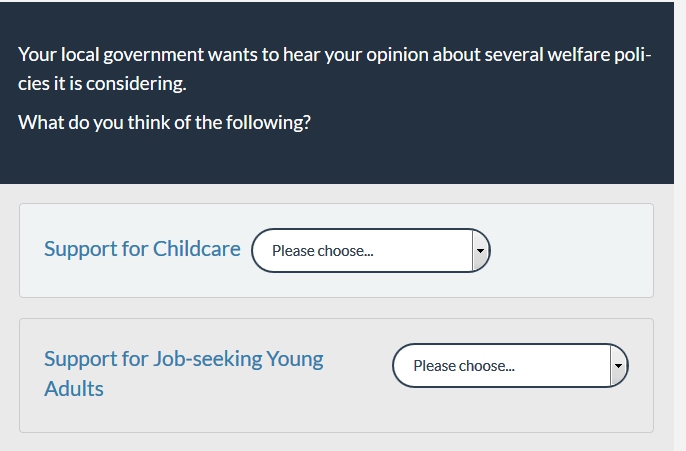Image resolution: width=686 pixels, height=451 pixels.
Task: Click the Childcare dropdown arrow button
Action: tap(480, 250)
